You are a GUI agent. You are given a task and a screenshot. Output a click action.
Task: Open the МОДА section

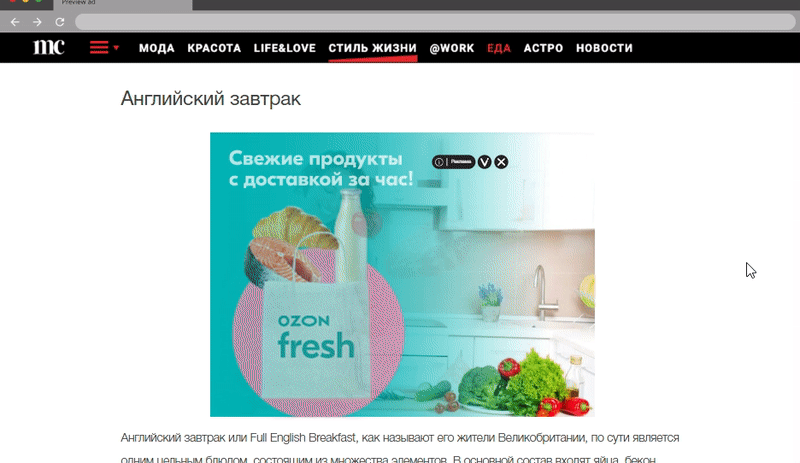tap(157, 48)
